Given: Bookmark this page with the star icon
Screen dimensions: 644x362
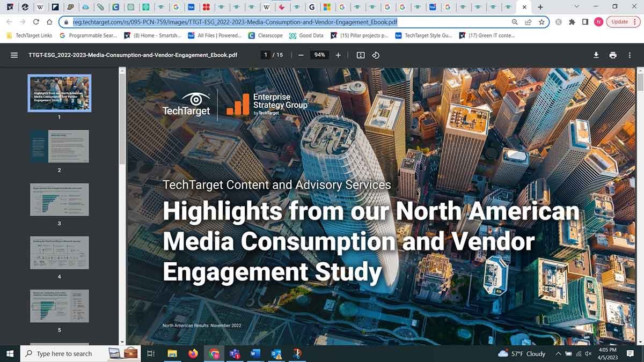Looking at the screenshot, I should pos(541,22).
